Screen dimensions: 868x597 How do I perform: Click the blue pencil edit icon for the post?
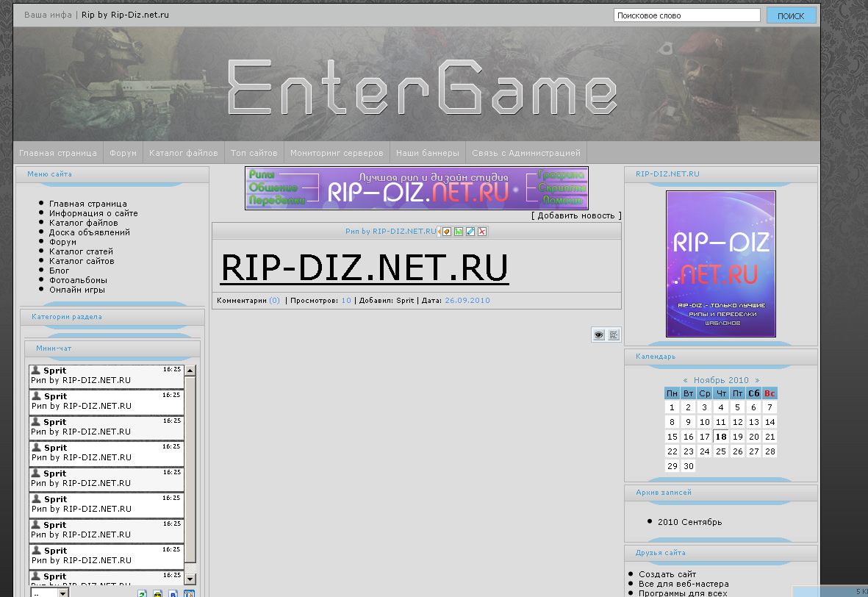pos(470,232)
